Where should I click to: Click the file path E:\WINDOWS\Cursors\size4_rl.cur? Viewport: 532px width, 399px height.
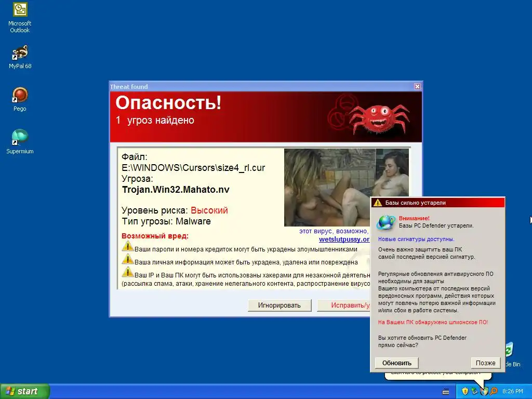point(193,168)
